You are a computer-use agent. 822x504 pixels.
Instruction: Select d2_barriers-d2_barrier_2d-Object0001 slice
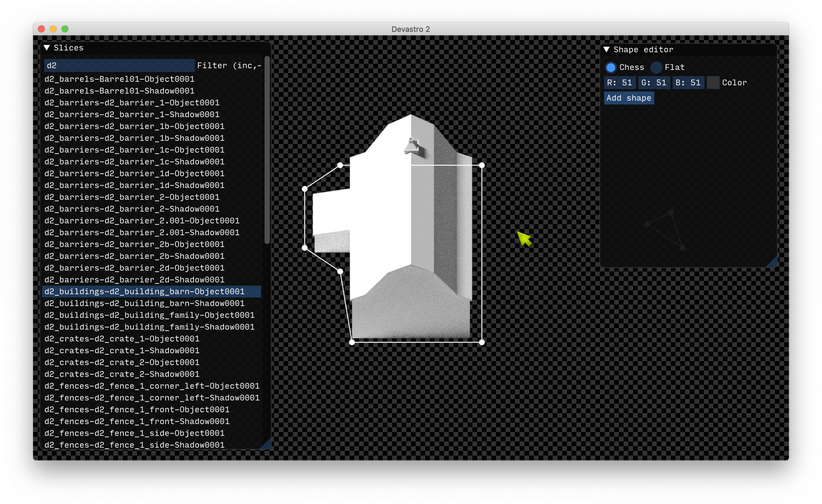coord(152,268)
